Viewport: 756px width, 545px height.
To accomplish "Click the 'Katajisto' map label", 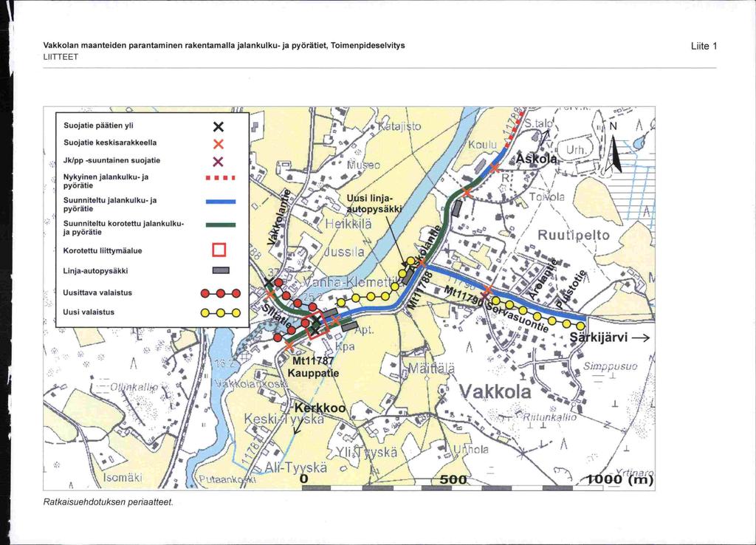I will coord(399,127).
